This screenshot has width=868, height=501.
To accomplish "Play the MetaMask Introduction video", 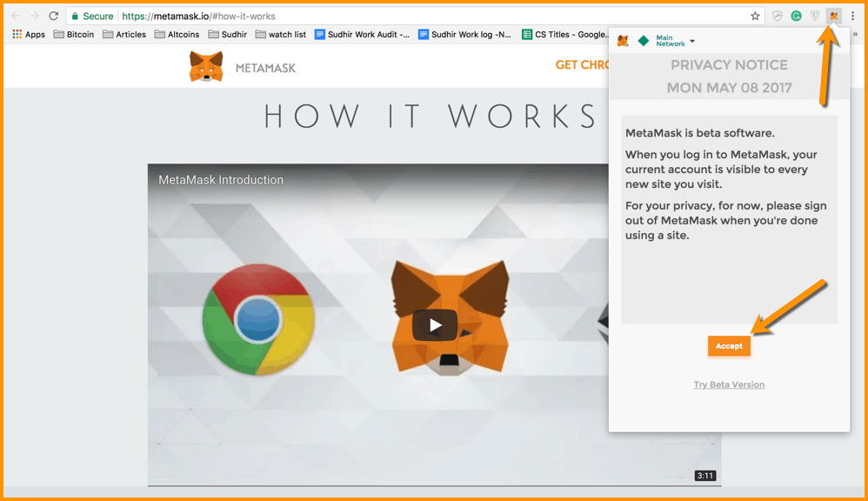I will click(435, 325).
